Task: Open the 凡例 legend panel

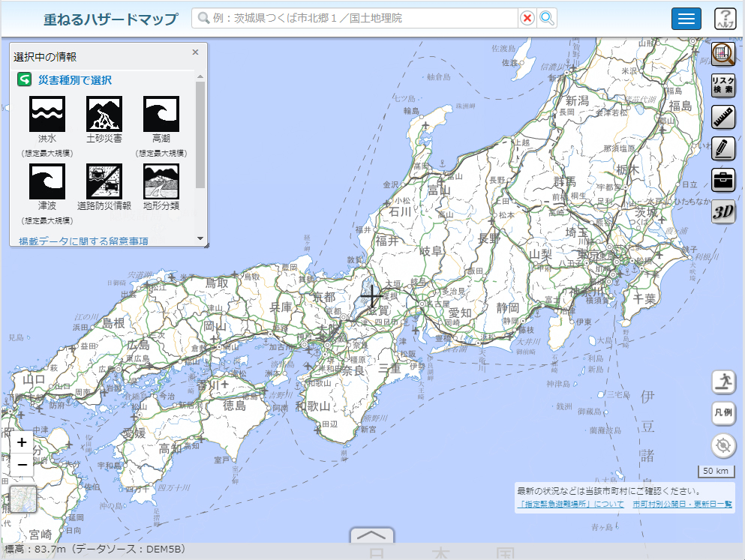Action: point(723,413)
